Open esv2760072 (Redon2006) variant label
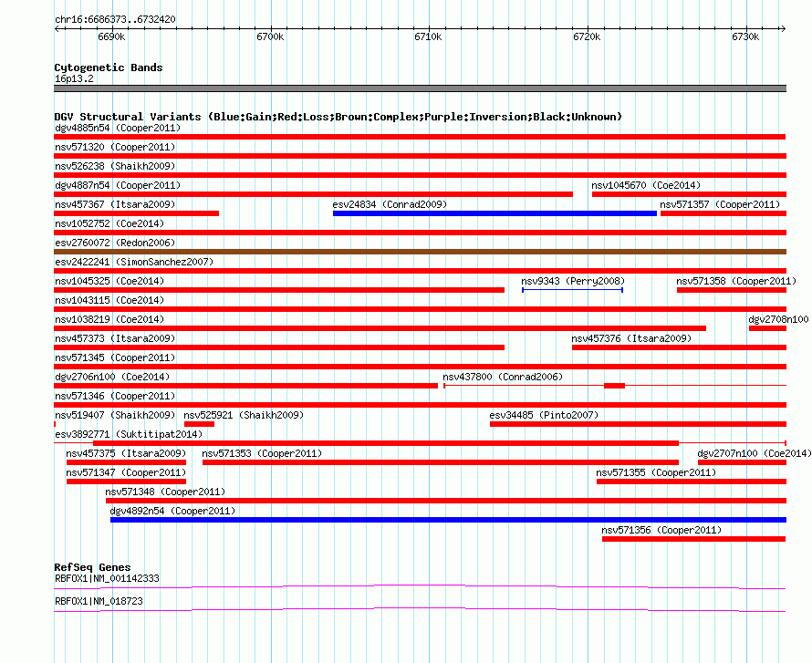Image resolution: width=812 pixels, height=663 pixels. click(x=115, y=243)
